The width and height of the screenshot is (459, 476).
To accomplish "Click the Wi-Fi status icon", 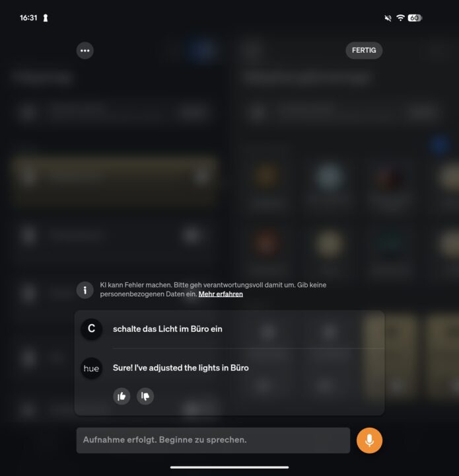I will point(400,18).
